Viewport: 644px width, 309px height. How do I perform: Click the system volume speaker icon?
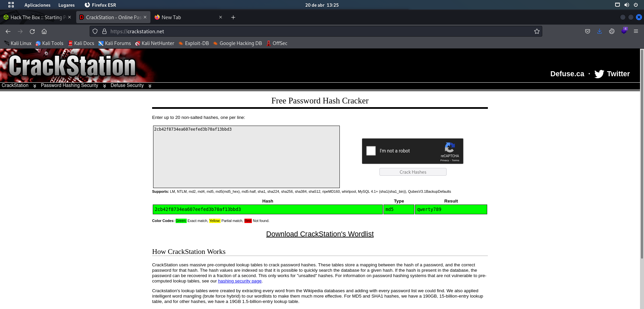[627, 5]
